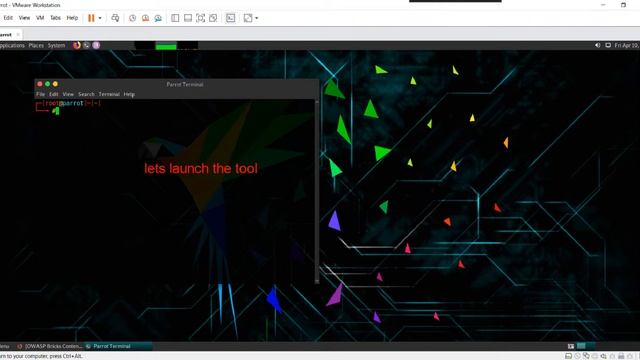Open the VMware Edit menu
This screenshot has height=360, width=640.
coord(8,18)
